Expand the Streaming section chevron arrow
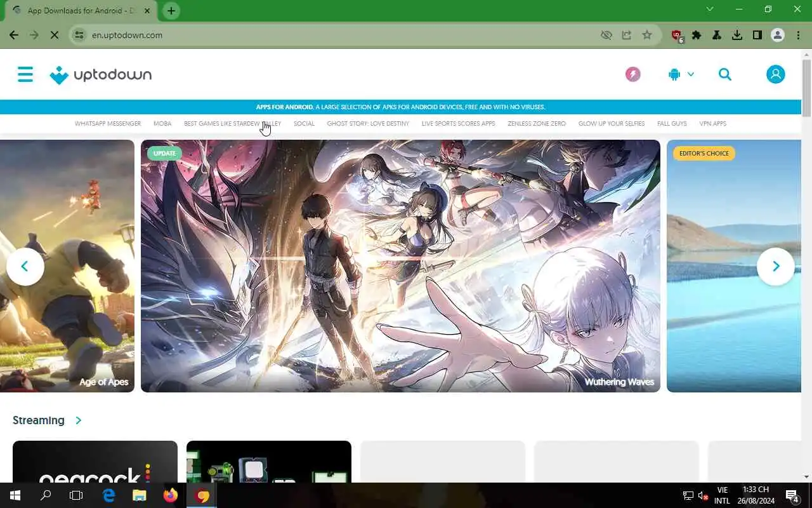 79,420
